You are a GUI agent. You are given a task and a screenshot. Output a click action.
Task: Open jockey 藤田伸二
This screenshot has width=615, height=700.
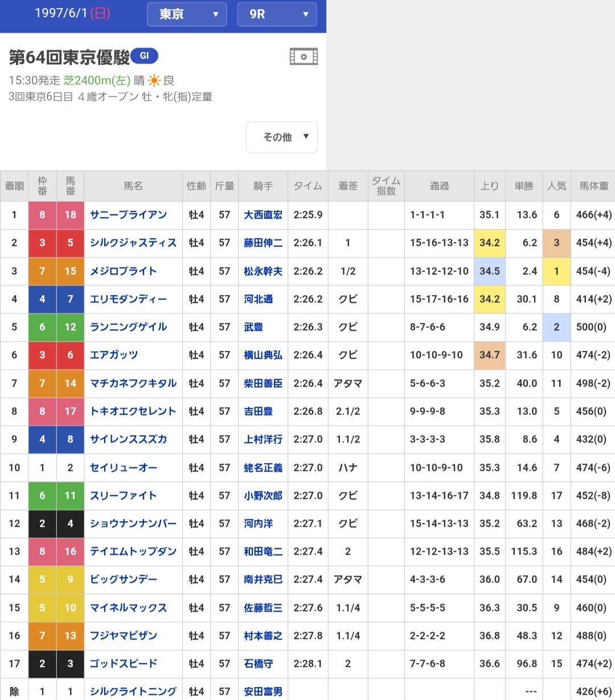(263, 243)
